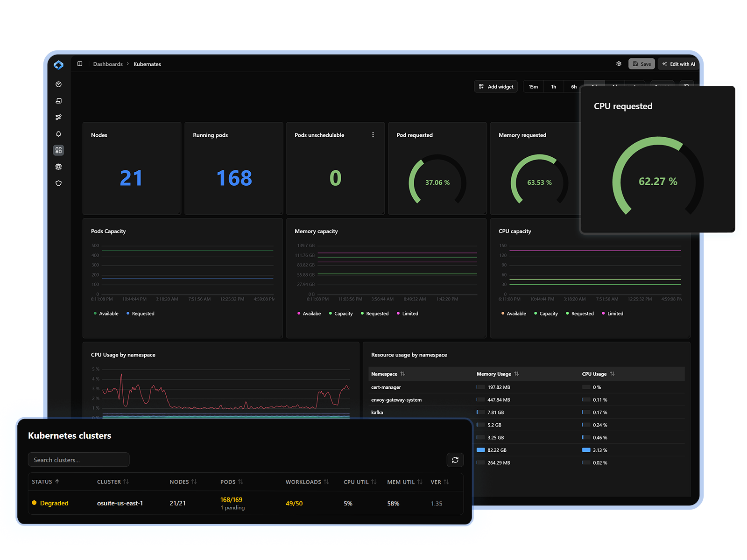Open the speedometer overview icon in sidebar
Screen dimensions: 747x560
tap(58, 84)
